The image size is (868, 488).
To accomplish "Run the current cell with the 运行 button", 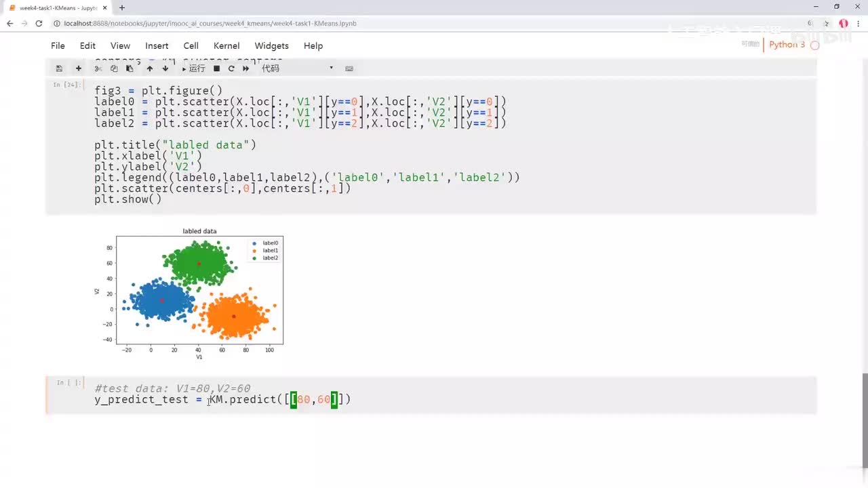I will click(x=194, y=68).
